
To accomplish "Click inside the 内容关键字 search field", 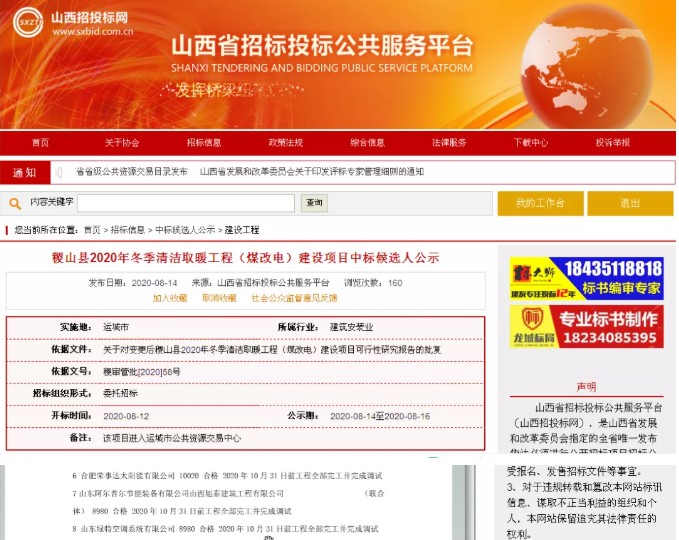I will pyautogui.click(x=186, y=203).
